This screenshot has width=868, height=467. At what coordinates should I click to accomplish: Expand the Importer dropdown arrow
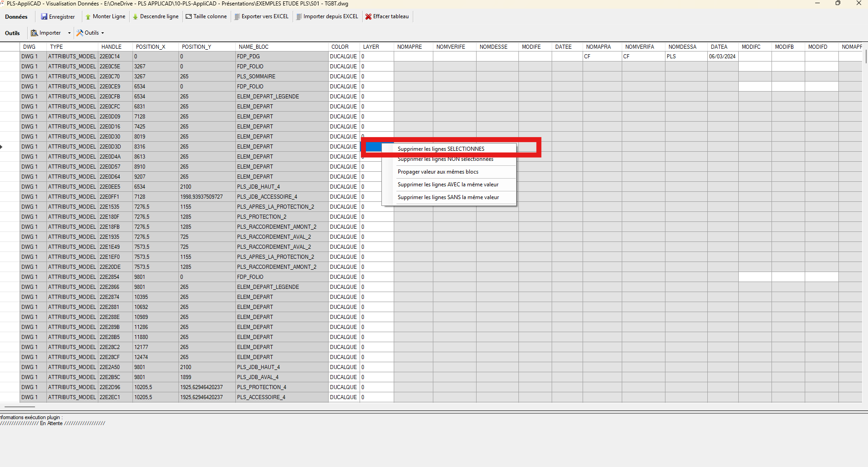pos(69,33)
